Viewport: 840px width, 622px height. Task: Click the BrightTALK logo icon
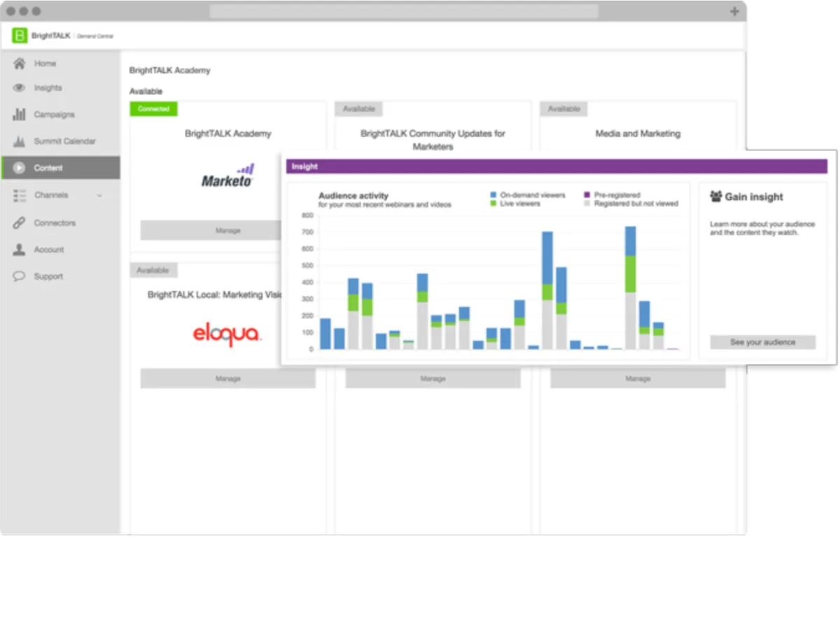point(20,36)
